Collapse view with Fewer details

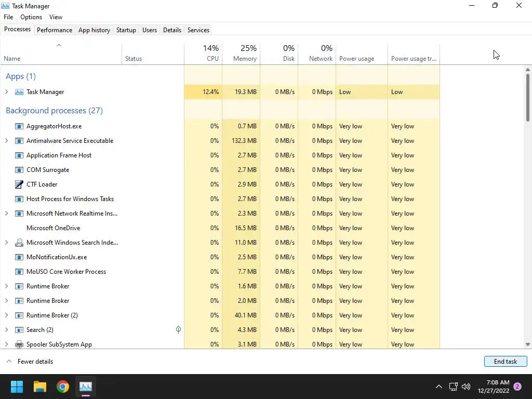tap(30, 362)
